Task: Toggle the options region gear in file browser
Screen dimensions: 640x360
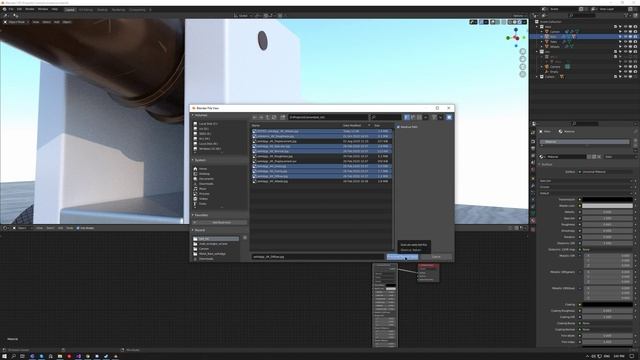Action: 449,117
